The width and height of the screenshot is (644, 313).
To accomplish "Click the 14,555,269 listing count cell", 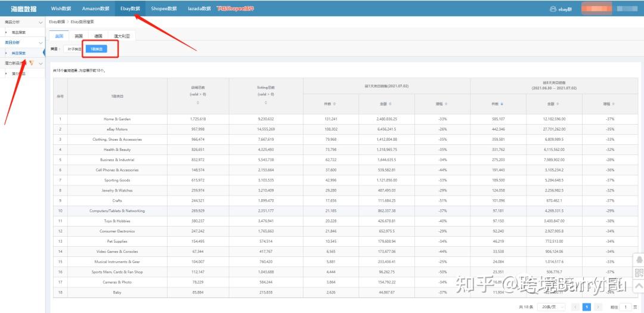I will [x=266, y=129].
